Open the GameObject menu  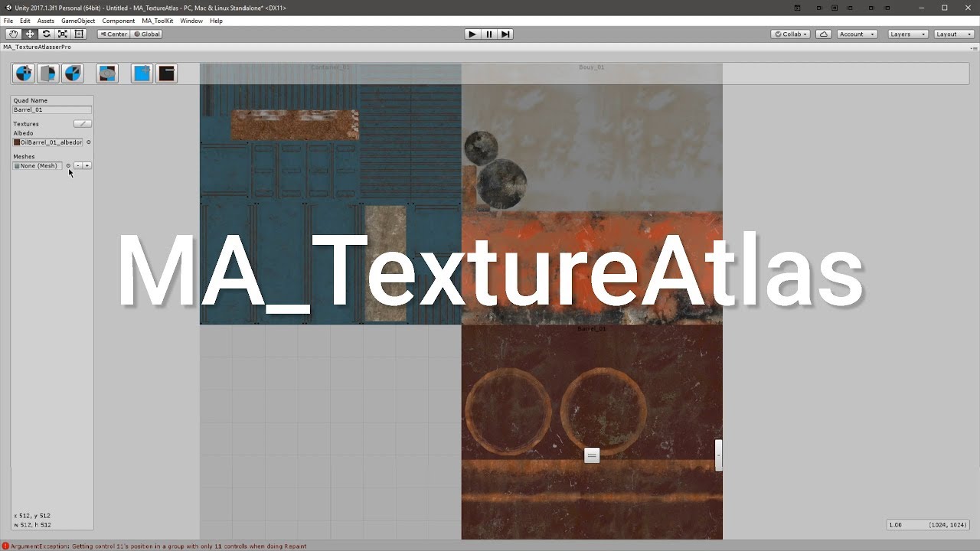[78, 21]
